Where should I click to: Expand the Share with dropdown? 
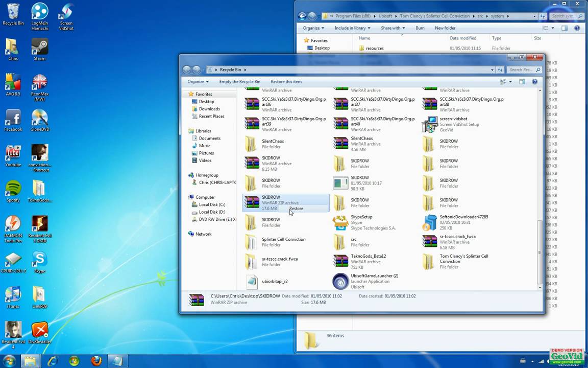click(x=393, y=28)
